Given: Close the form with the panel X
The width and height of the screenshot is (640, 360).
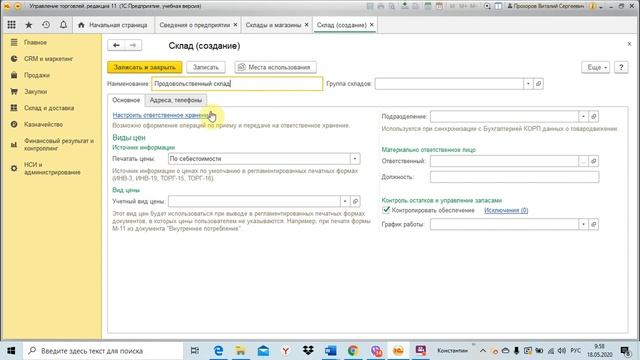Looking at the screenshot, I should pos(629,44).
